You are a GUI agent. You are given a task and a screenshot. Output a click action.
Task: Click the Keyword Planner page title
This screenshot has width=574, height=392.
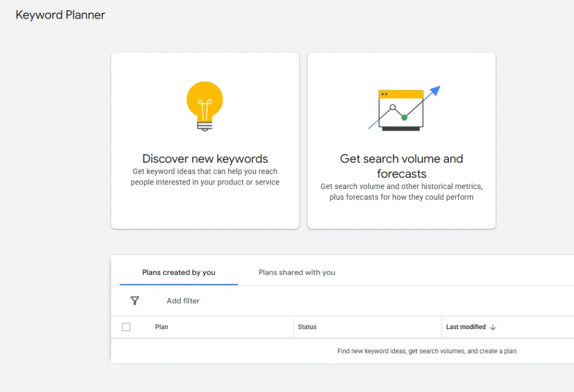tap(60, 15)
